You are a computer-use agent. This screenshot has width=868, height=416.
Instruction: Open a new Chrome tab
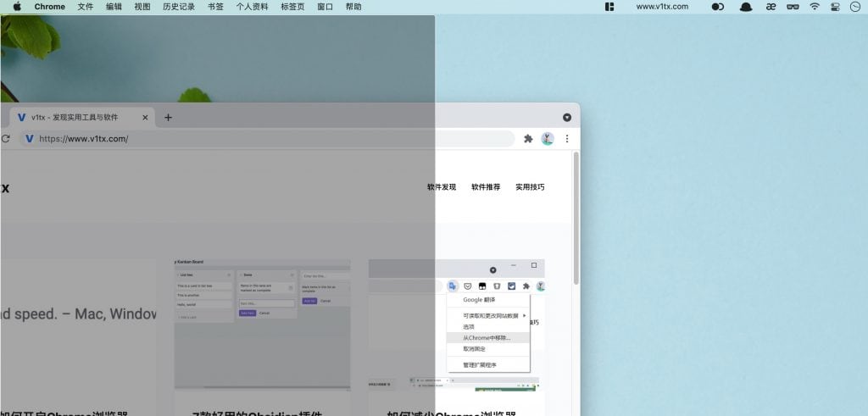[169, 117]
